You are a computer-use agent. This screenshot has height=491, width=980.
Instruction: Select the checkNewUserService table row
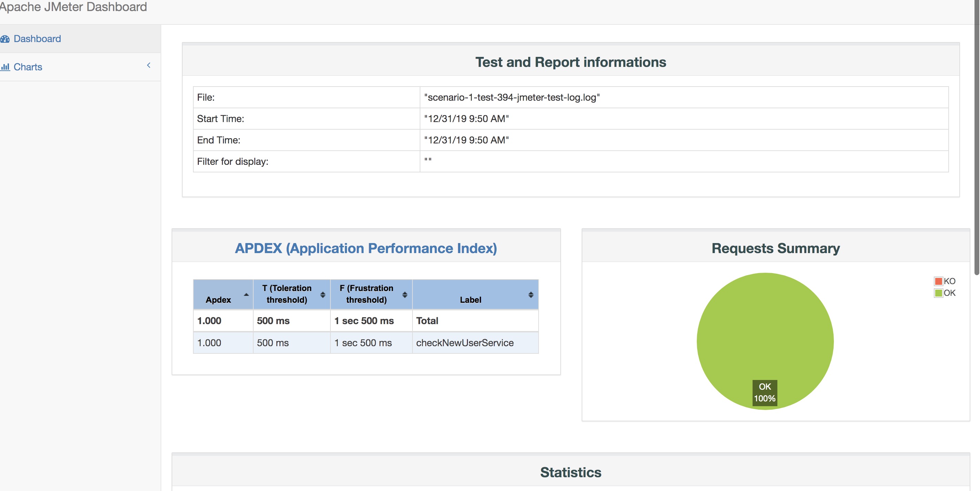pos(465,342)
